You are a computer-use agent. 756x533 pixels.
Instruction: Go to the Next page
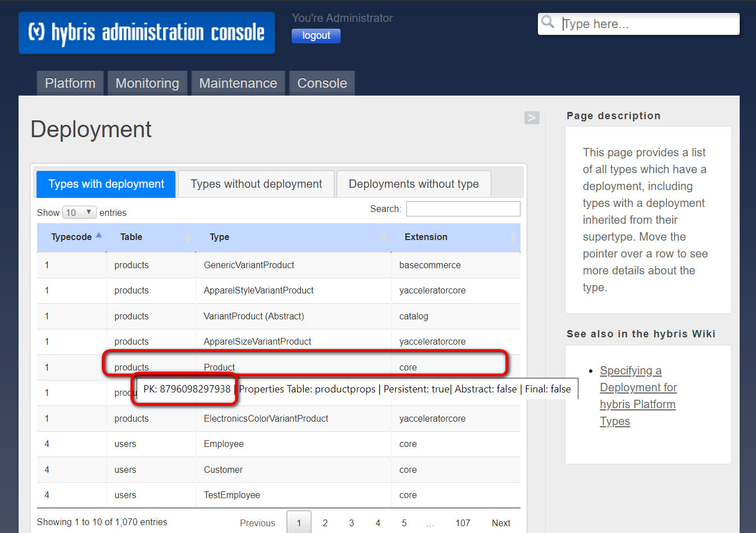click(501, 523)
